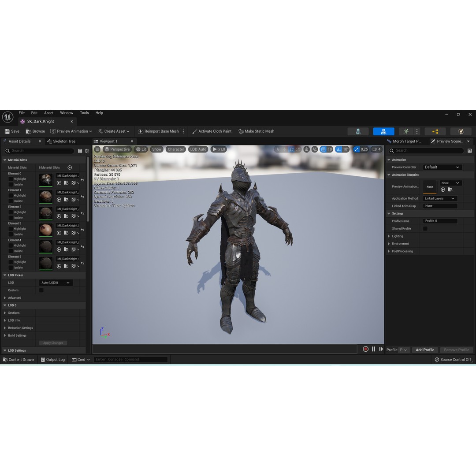Browse to Element 4 material asset
476x476 pixels.
tap(66, 249)
